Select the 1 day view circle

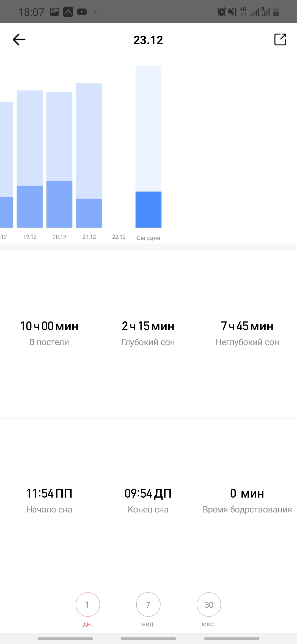(x=88, y=605)
